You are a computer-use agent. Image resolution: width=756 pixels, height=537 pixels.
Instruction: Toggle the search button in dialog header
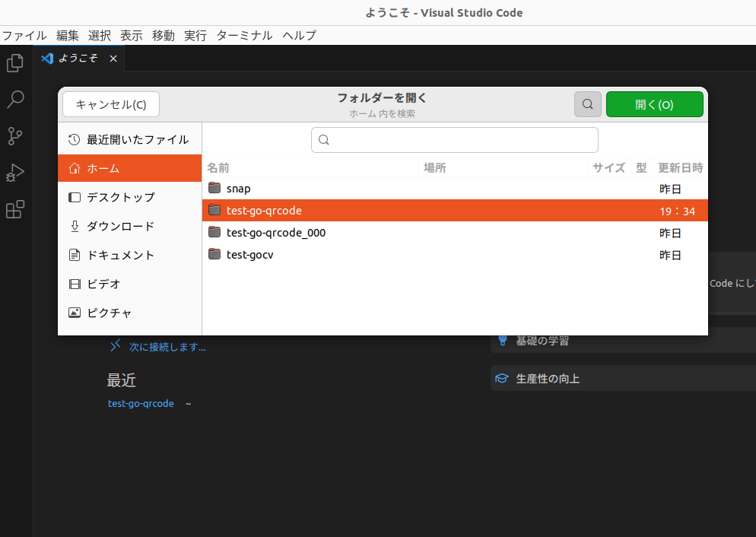(x=588, y=104)
